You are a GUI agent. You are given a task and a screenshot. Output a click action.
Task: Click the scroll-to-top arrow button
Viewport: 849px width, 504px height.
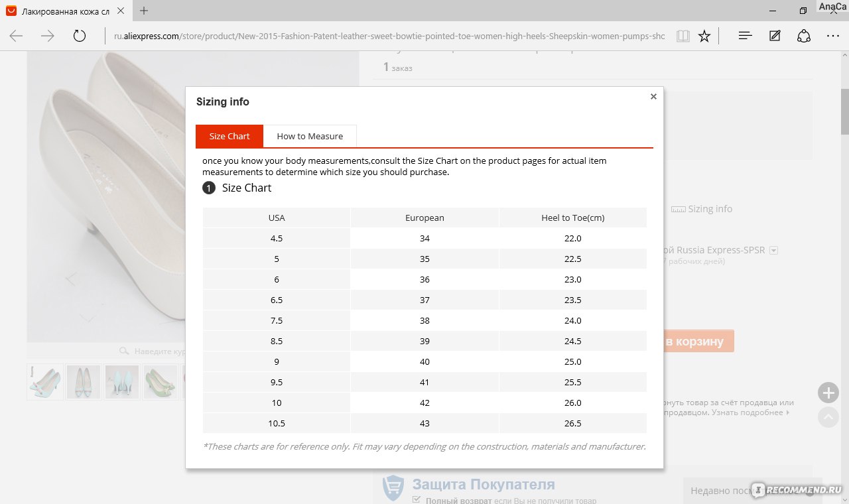point(828,417)
